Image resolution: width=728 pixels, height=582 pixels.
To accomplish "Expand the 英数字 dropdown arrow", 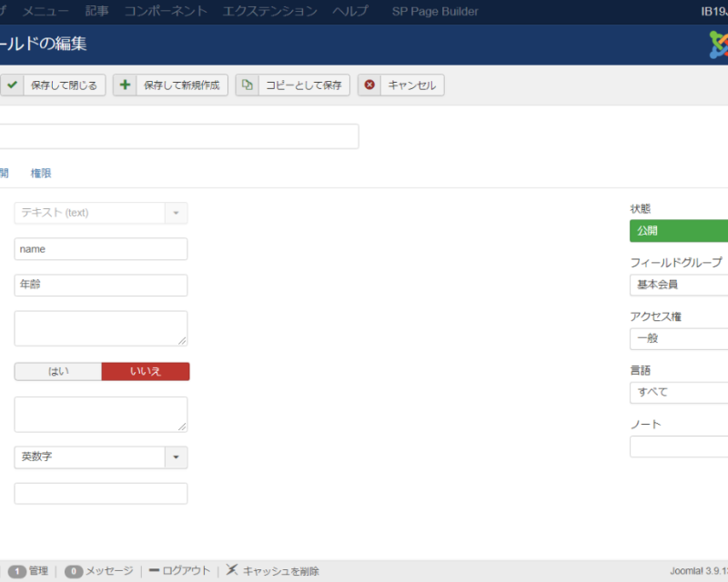I will 176,457.
